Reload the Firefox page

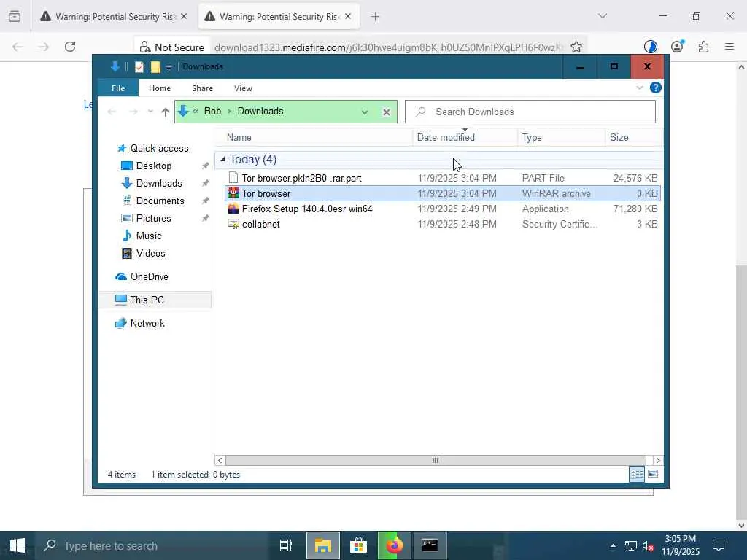[70, 47]
